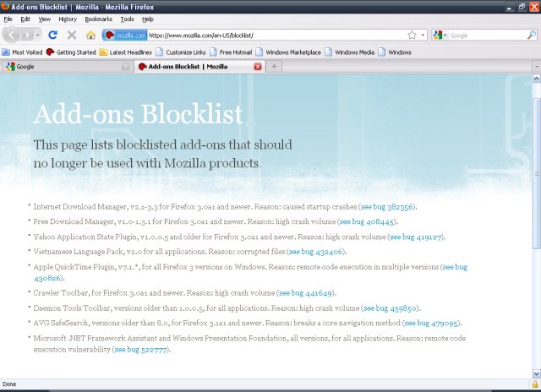Close the Add-ons Blocklist tab

click(x=258, y=67)
